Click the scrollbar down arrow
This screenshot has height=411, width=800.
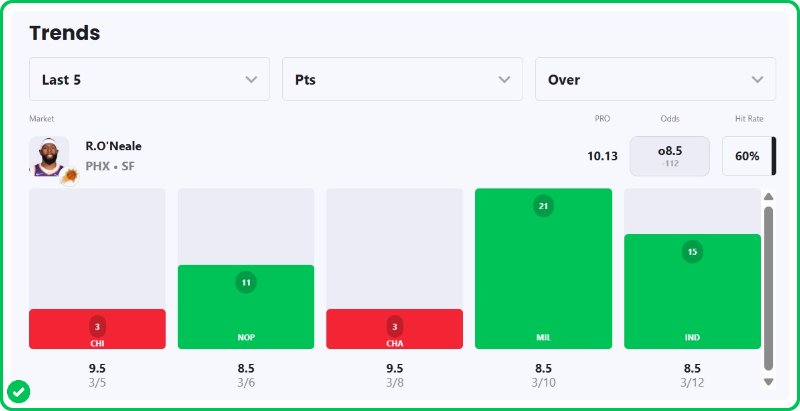pyautogui.click(x=768, y=381)
